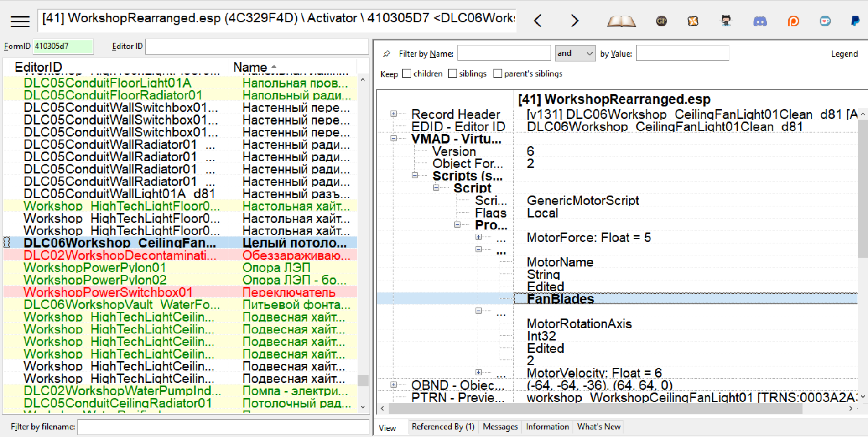
Task: Open the Discord server icon
Action: coord(759,21)
